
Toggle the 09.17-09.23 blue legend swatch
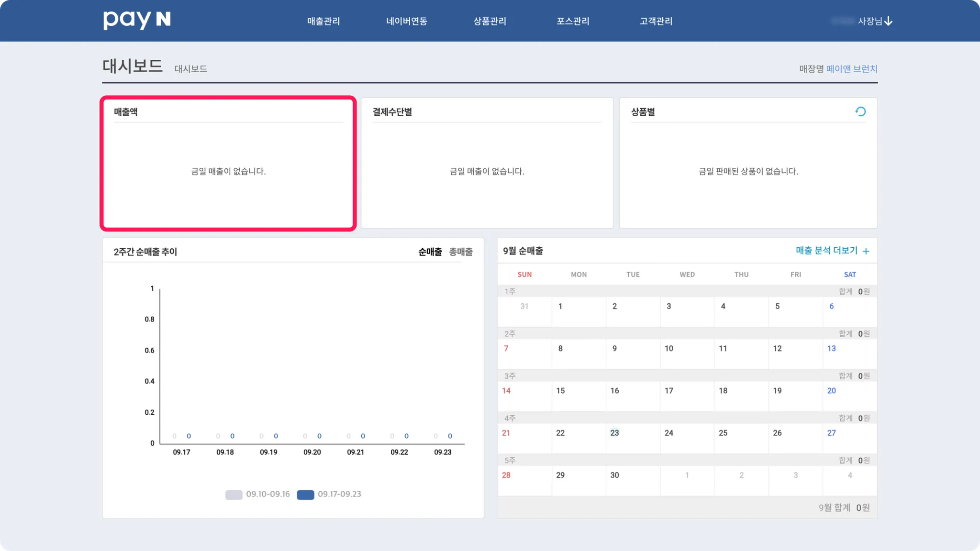coord(305,495)
